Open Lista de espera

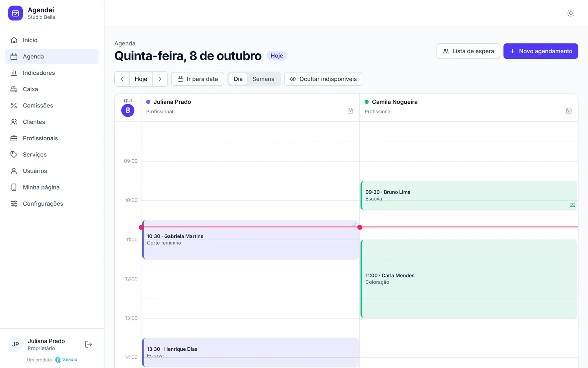(x=468, y=51)
